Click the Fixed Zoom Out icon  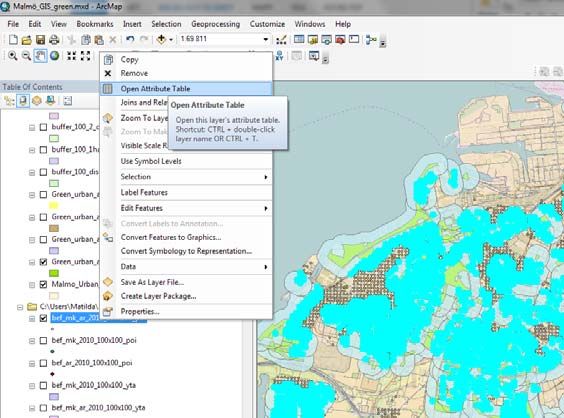85,56
